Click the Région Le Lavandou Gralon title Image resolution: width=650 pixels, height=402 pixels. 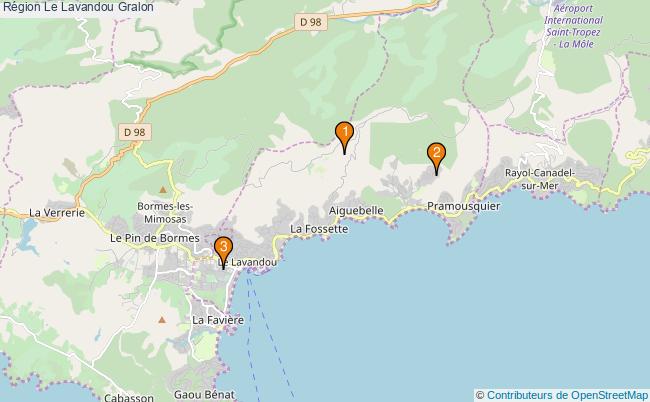coord(78,7)
